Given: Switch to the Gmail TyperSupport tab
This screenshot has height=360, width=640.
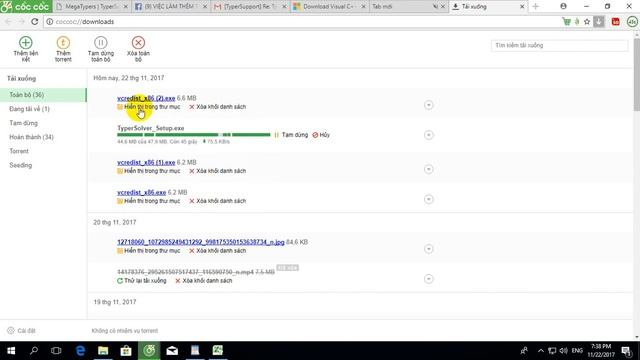Looking at the screenshot, I should [x=250, y=7].
